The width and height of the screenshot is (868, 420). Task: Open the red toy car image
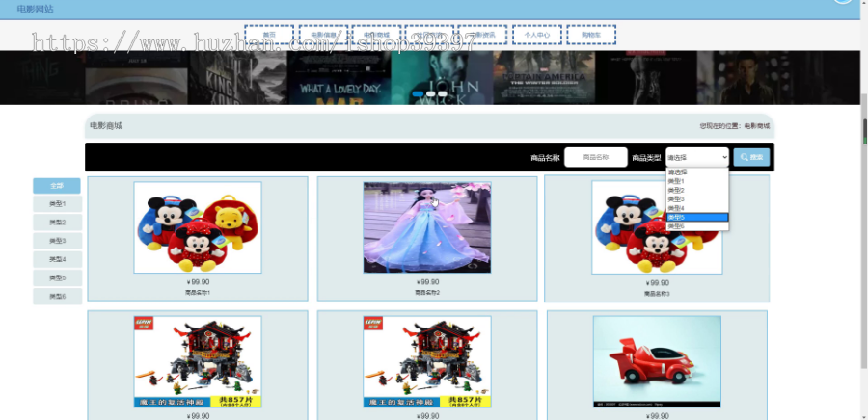[x=657, y=361]
